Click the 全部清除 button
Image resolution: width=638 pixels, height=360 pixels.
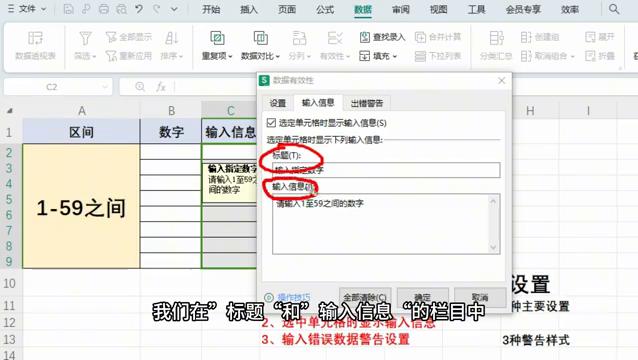click(x=365, y=297)
